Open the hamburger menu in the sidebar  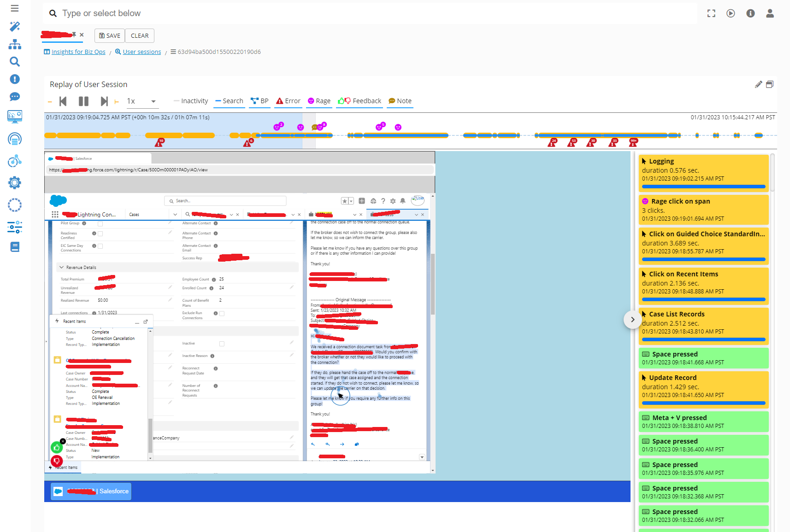point(15,8)
